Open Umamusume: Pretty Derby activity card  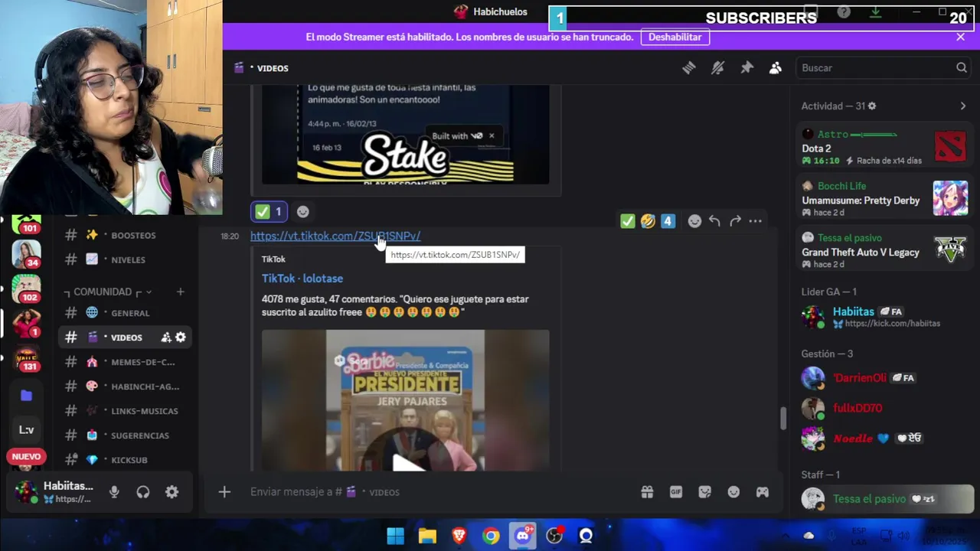pyautogui.click(x=884, y=199)
